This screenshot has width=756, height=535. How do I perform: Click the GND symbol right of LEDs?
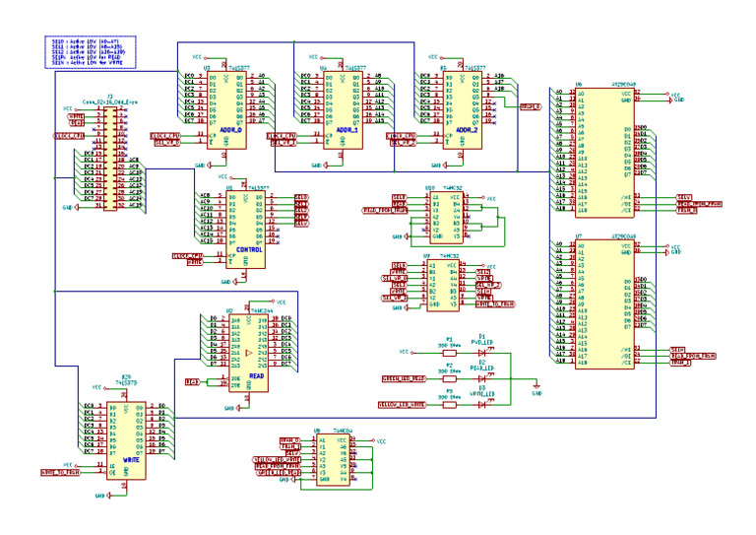pyautogui.click(x=536, y=389)
